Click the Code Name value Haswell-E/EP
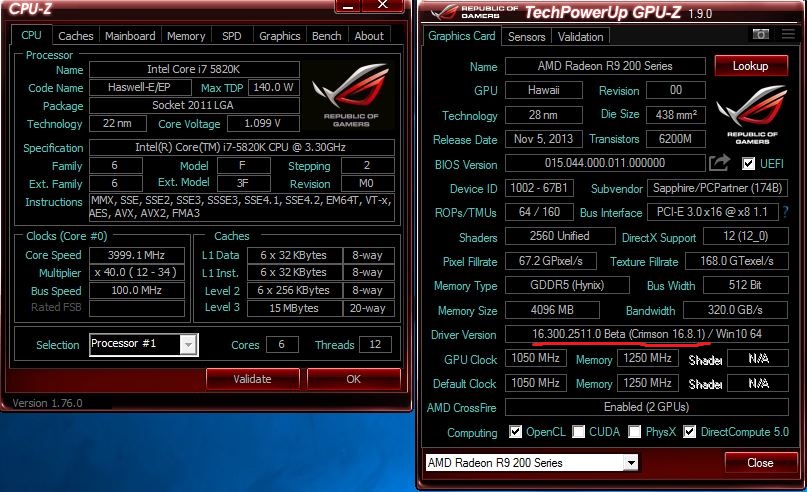Screen dimensions: 807x492 [139, 87]
